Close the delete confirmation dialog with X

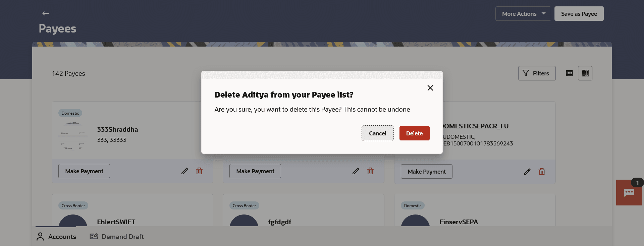[x=430, y=88]
